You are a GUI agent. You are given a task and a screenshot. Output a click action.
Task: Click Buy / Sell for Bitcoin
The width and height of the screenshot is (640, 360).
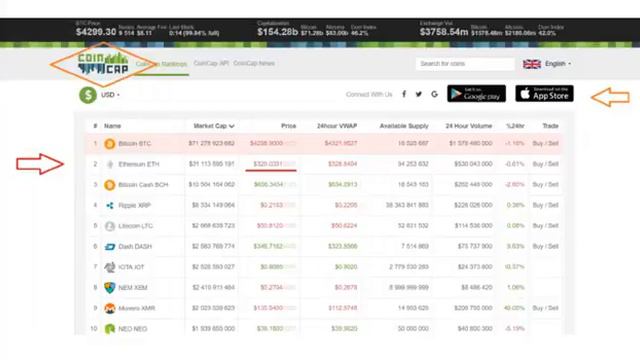coord(545,144)
